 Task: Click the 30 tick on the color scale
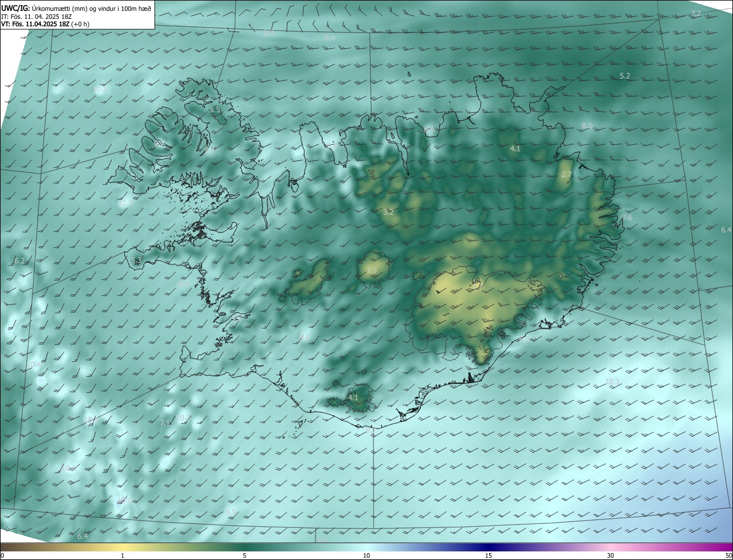610,555
